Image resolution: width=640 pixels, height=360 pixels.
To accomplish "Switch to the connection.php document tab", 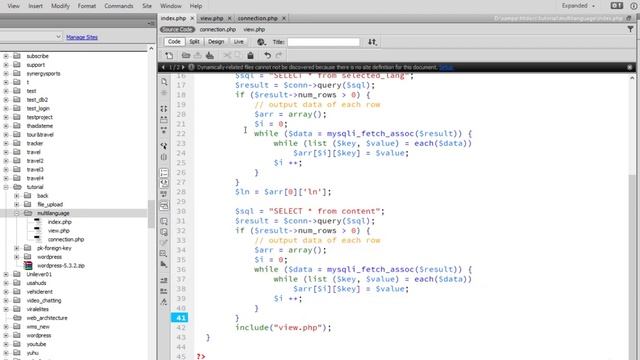I will (258, 18).
